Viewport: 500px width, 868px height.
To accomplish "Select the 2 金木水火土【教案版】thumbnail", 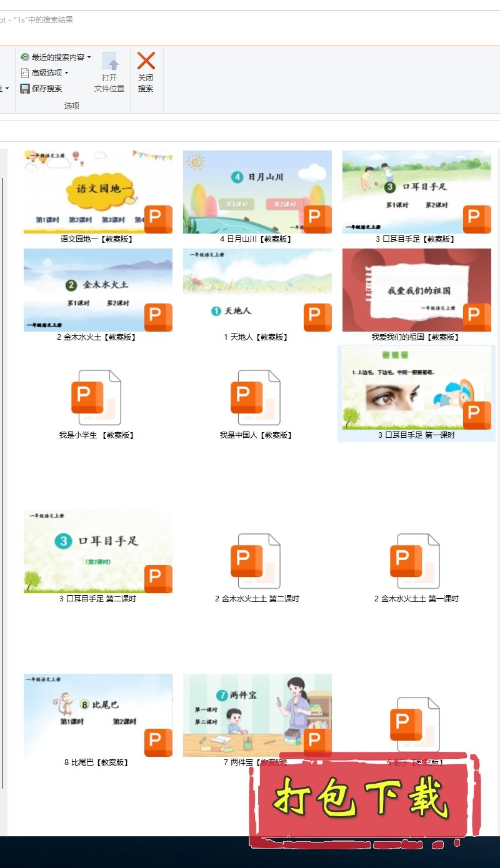I will [x=97, y=290].
